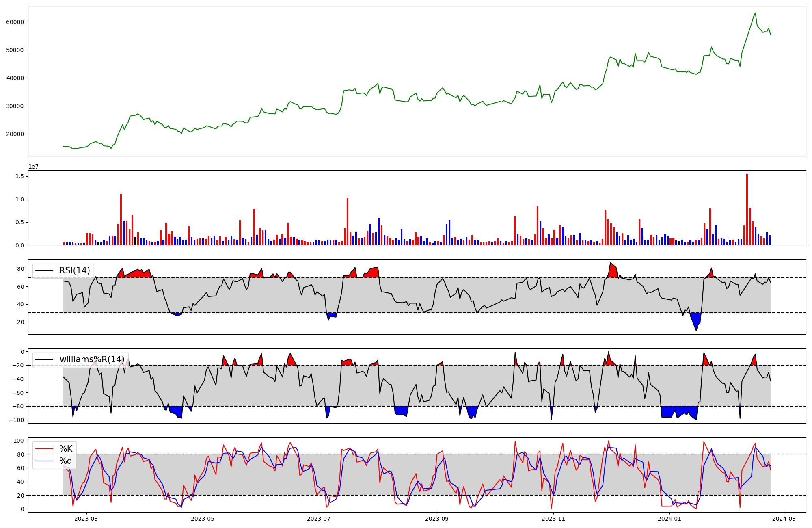Click red line sample beside %K
Screen dimensions: 812x528
pos(44,448)
